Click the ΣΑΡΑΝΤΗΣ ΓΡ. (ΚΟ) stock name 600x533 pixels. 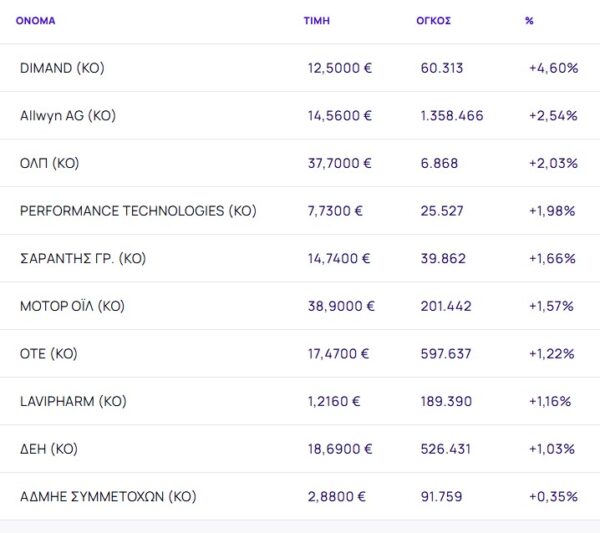[83, 258]
